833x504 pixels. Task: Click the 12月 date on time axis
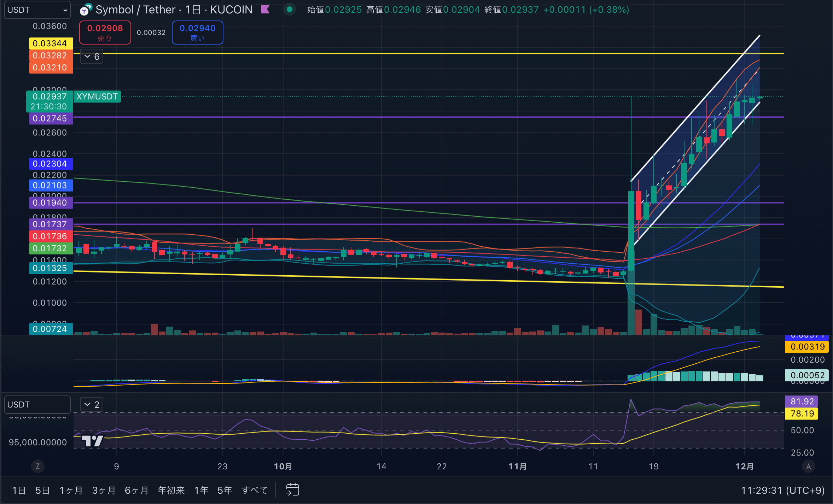(744, 466)
